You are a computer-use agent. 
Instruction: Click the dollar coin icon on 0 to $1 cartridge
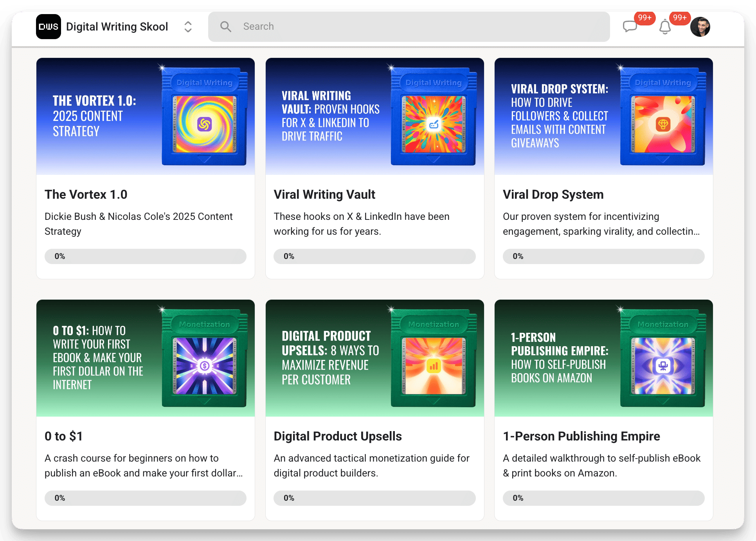[x=205, y=366]
